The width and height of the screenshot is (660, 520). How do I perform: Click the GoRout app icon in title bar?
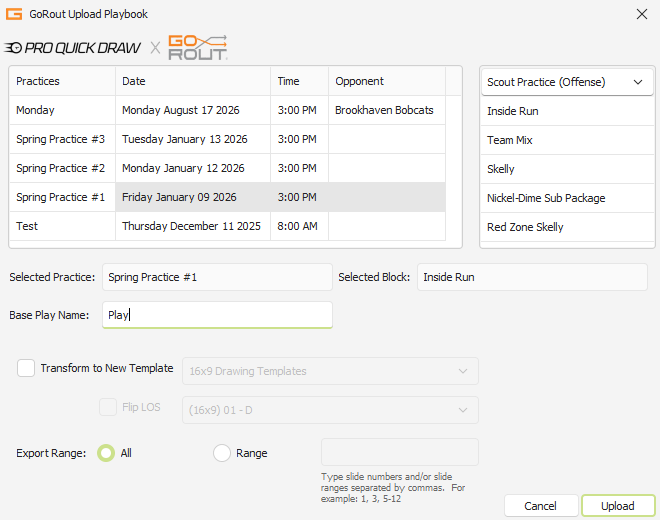[x=14, y=14]
